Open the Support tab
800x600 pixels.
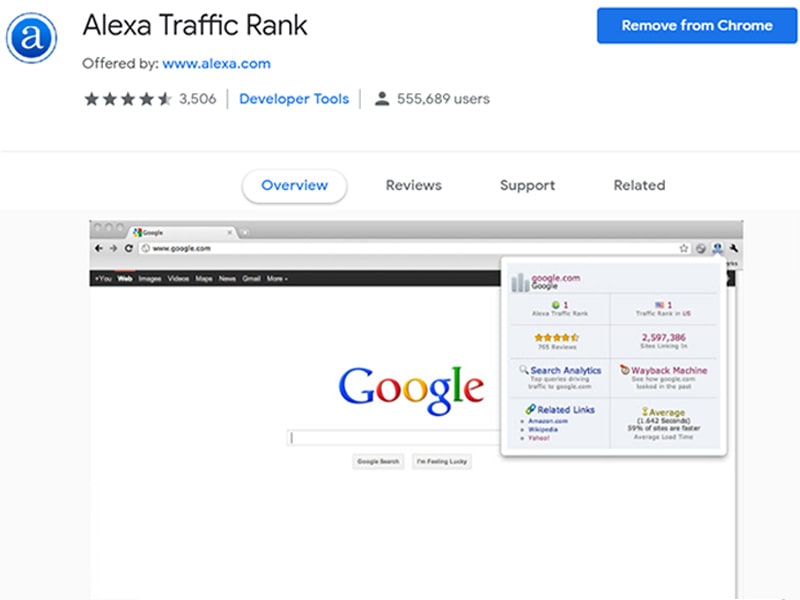point(528,186)
